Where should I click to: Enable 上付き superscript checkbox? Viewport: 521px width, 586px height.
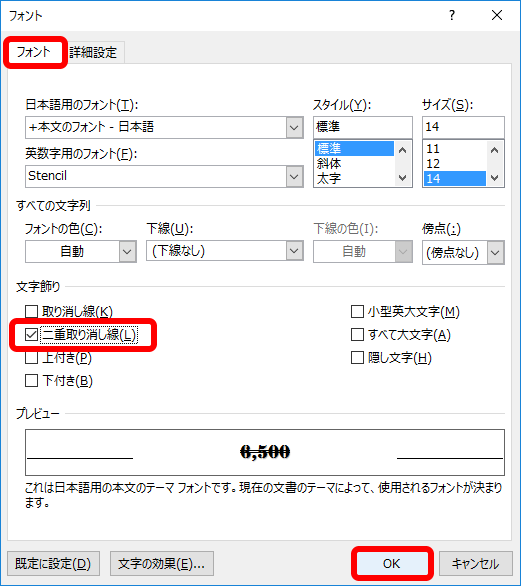[31, 358]
